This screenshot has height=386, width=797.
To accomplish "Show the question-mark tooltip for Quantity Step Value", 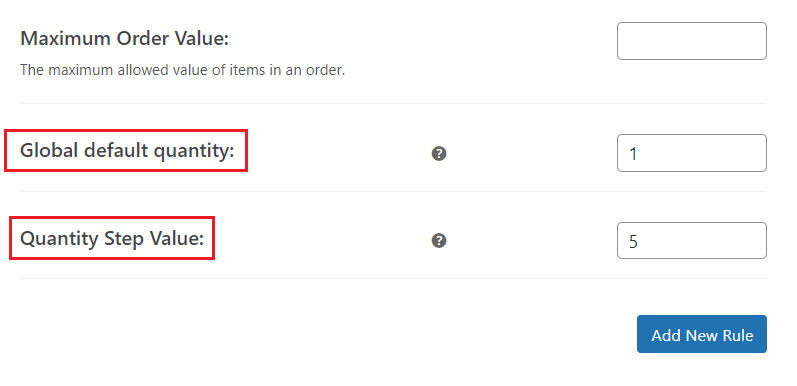I will pos(439,241).
